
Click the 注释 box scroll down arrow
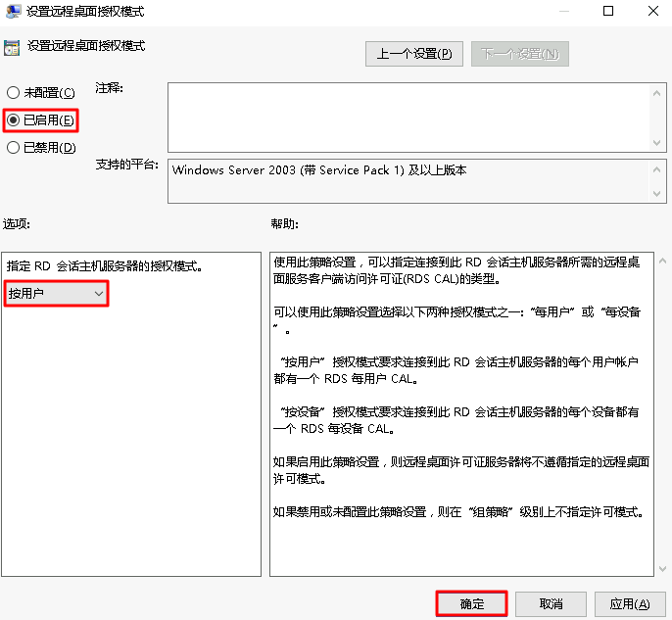pyautogui.click(x=656, y=143)
